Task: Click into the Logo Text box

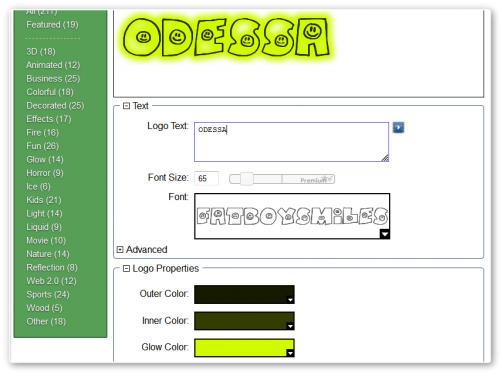Action: tap(291, 142)
